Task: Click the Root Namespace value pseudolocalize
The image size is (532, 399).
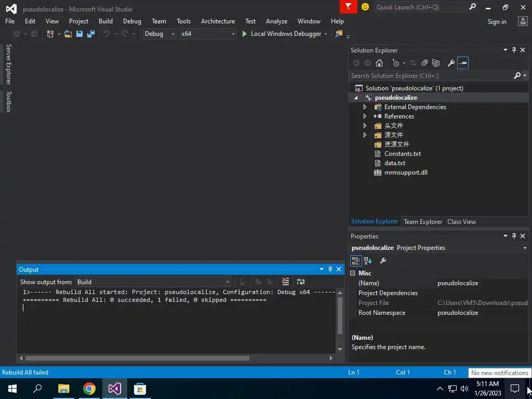Action: click(457, 313)
